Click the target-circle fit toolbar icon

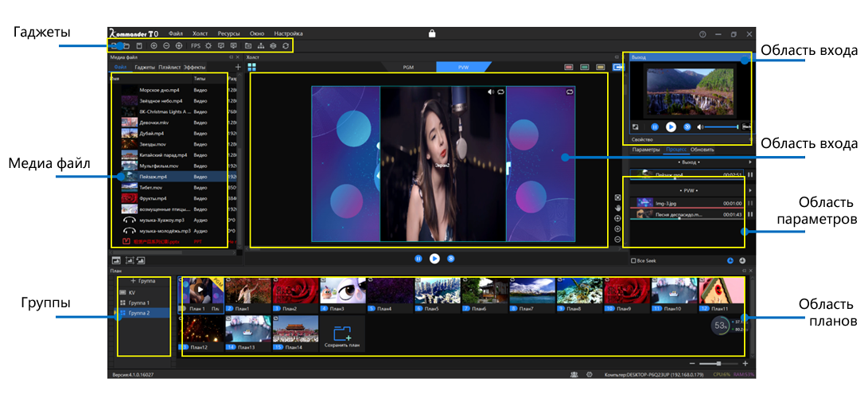point(179,46)
